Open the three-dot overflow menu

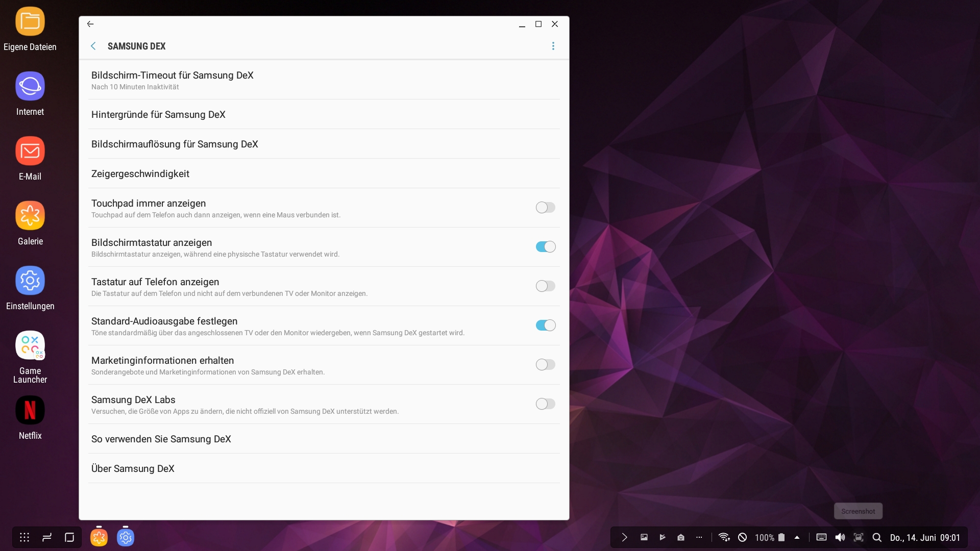[x=553, y=46]
